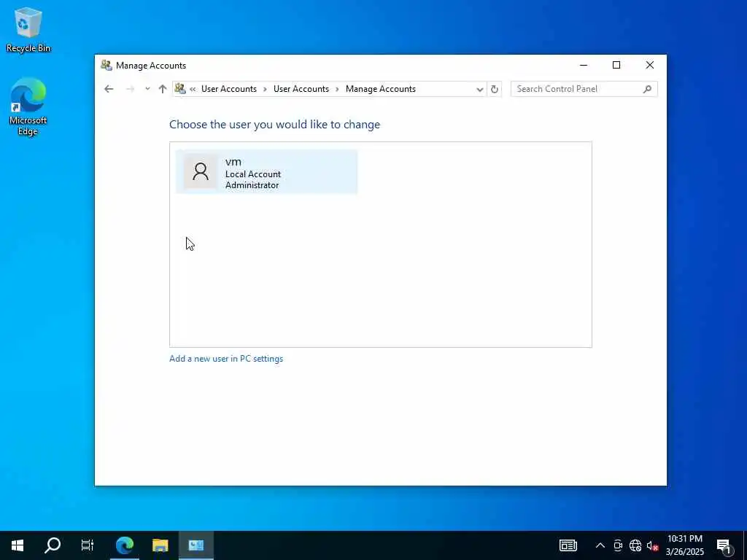The image size is (747, 560).
Task: Expand arrow before Manage Accounts breadcrumb
Action: click(337, 89)
